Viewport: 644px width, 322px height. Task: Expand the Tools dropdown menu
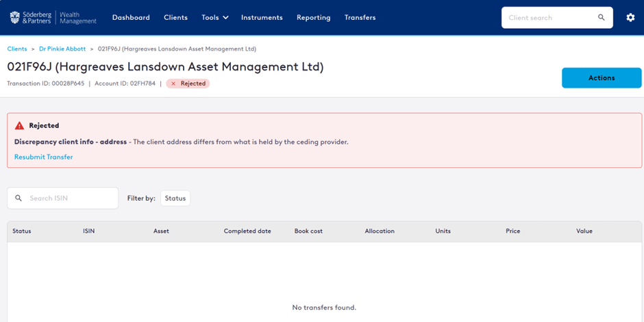pos(214,17)
